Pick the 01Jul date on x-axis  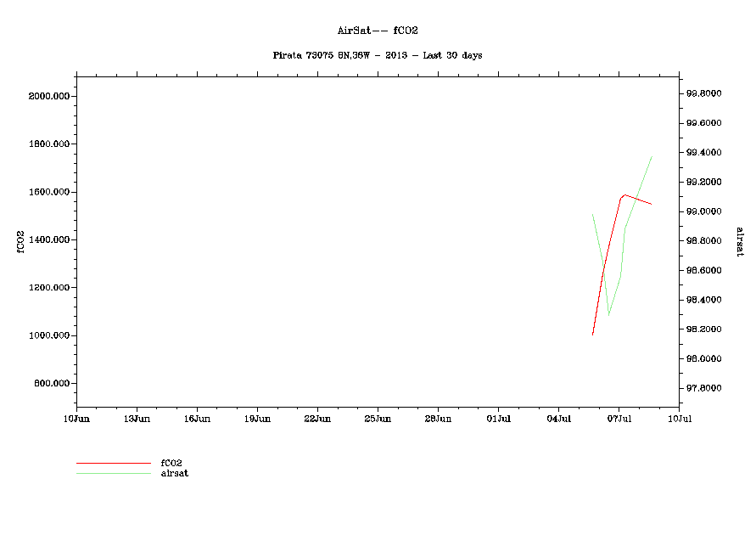click(x=498, y=419)
